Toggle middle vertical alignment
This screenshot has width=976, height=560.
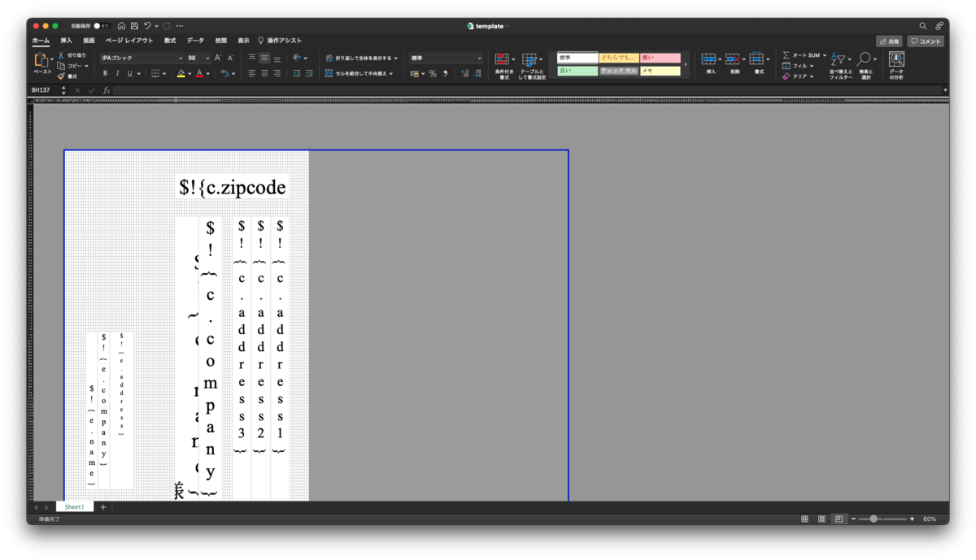pos(264,59)
